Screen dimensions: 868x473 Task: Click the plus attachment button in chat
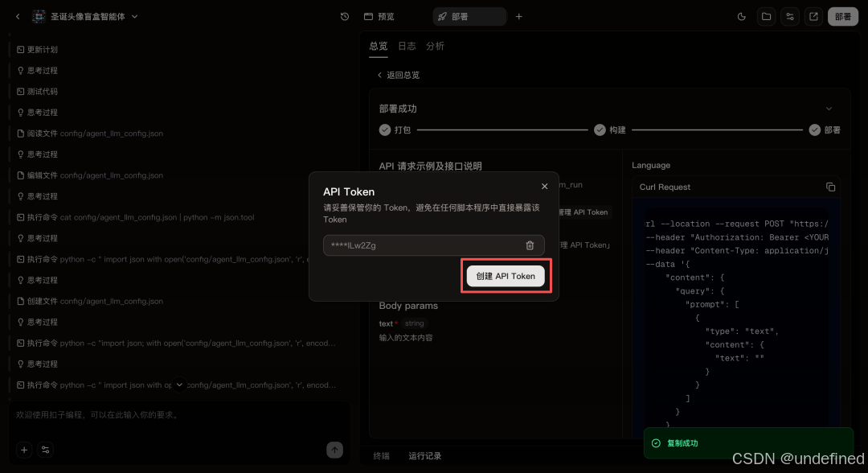[x=24, y=450]
